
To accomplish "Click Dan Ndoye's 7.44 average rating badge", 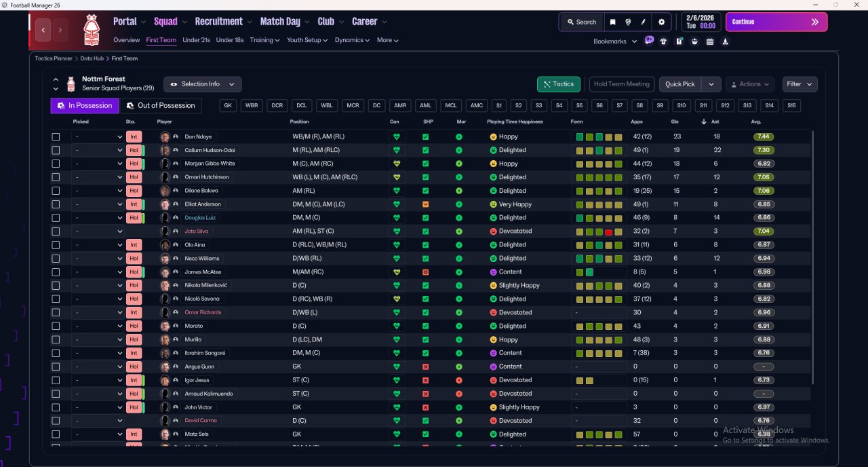I will point(764,136).
